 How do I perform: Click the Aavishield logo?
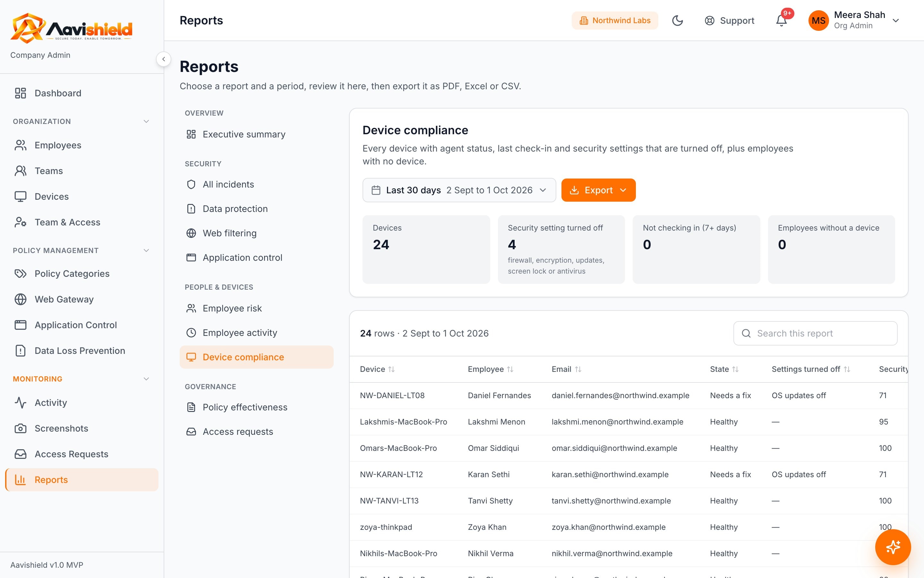pyautogui.click(x=72, y=28)
